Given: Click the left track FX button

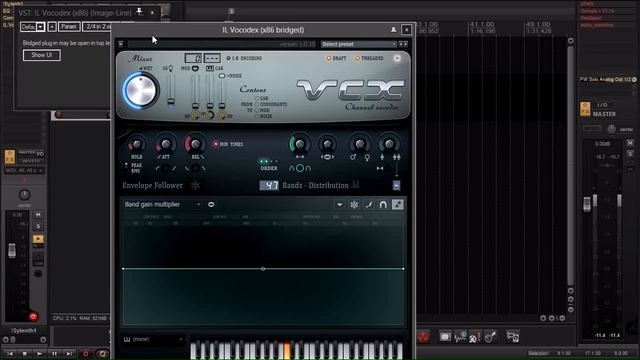Looking at the screenshot, I should [x=10, y=157].
